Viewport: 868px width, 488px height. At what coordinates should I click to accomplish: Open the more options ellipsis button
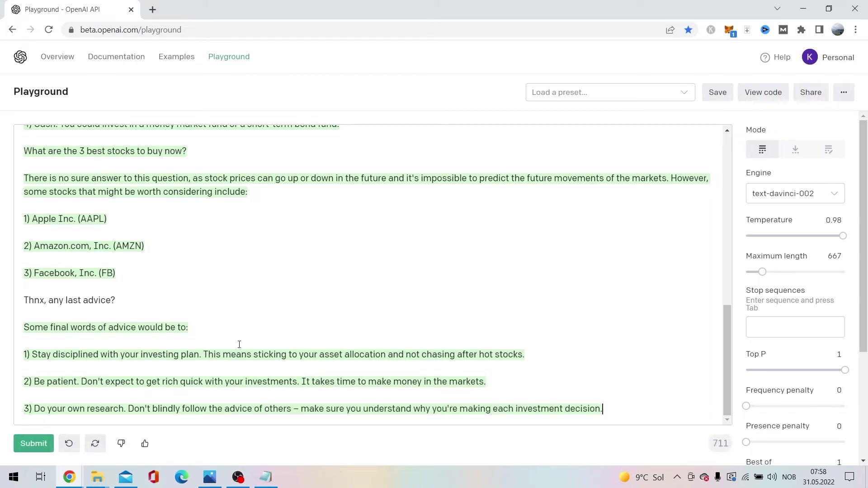pos(844,92)
